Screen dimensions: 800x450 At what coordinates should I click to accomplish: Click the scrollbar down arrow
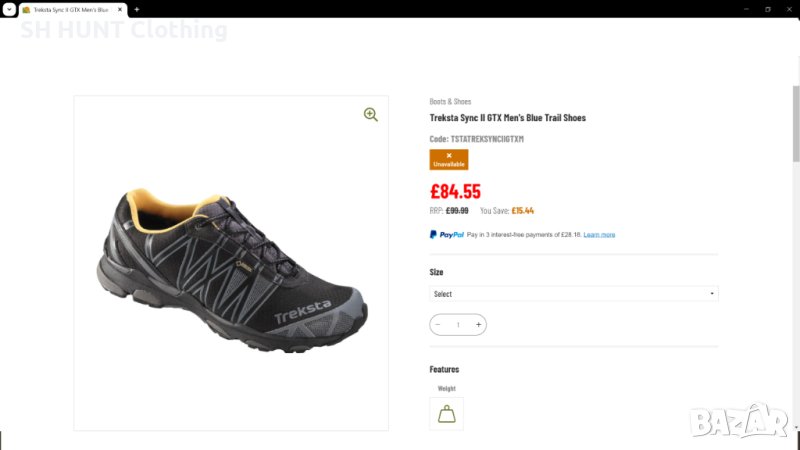coord(796,444)
